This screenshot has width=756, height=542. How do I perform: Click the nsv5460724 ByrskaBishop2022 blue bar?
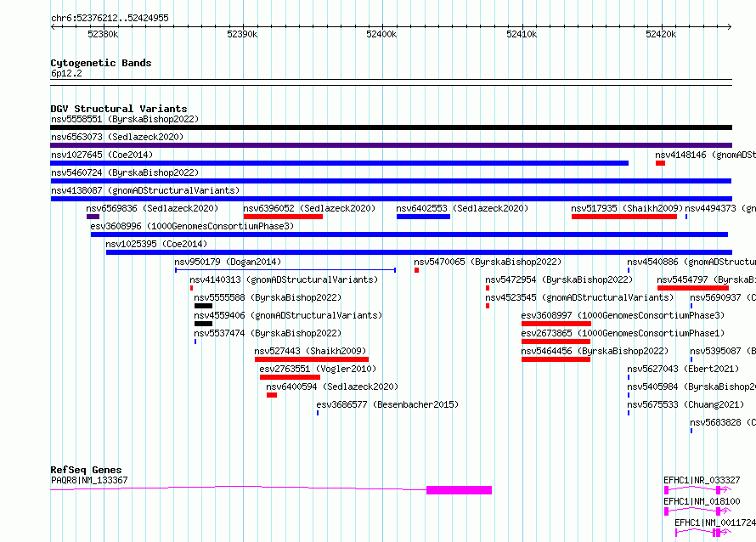tap(391, 181)
